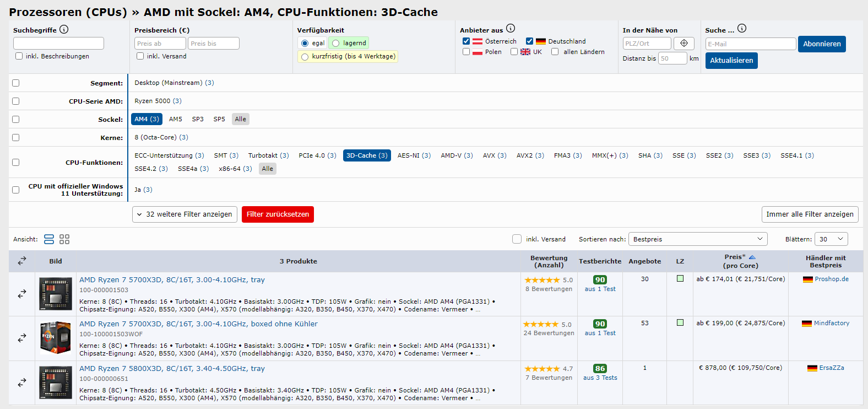Open the Sortieren nach dropdown

[x=698, y=239]
